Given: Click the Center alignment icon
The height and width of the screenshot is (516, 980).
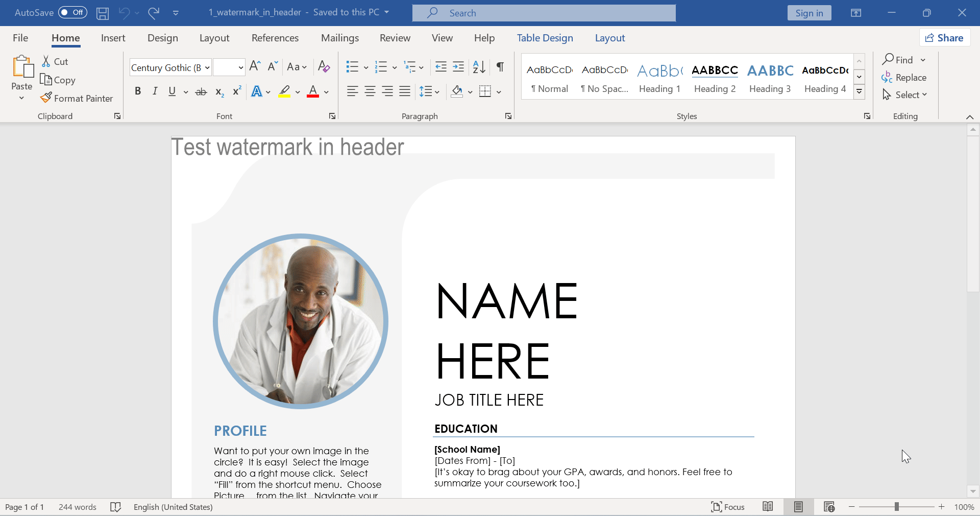Looking at the screenshot, I should coord(370,91).
